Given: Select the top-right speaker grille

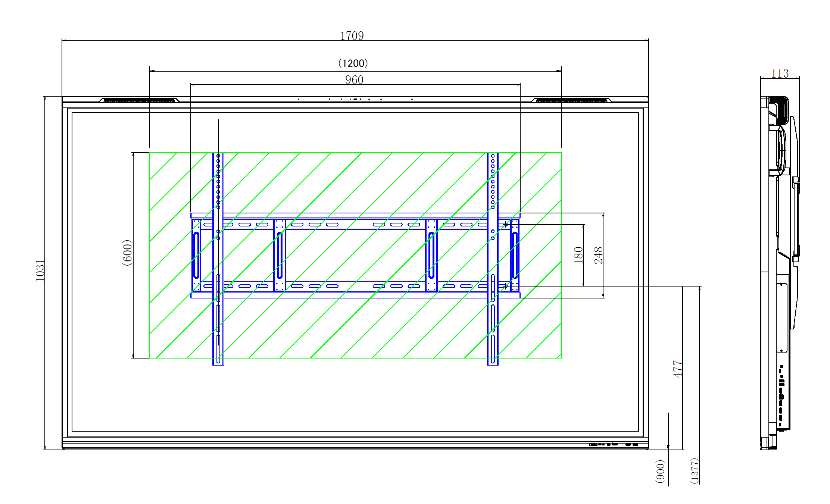Looking at the screenshot, I should click(x=571, y=100).
